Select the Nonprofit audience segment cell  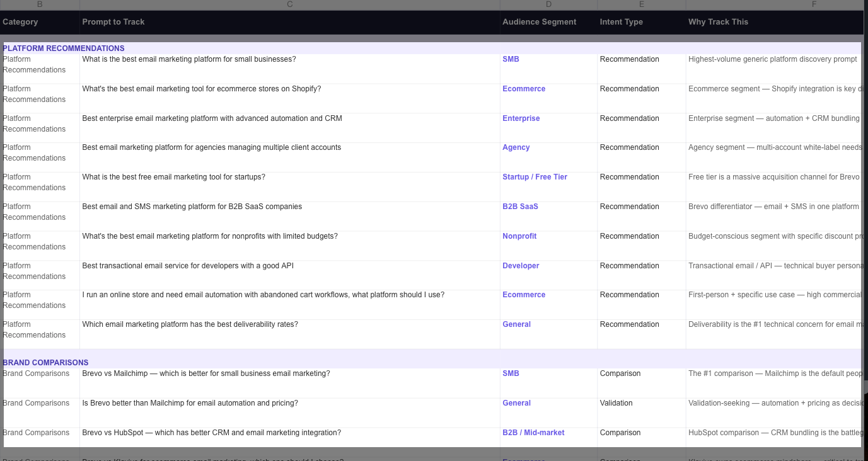(x=548, y=246)
